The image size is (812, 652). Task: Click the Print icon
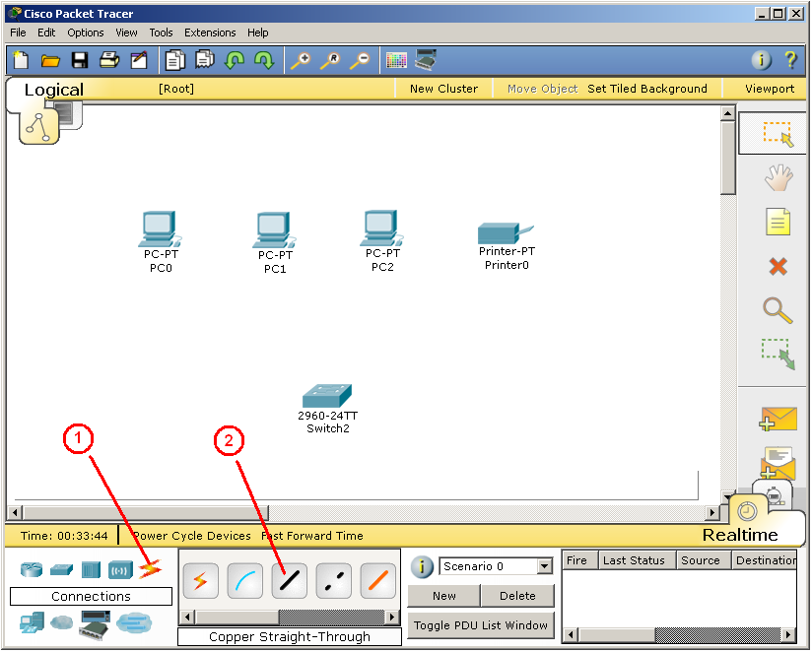tap(109, 60)
